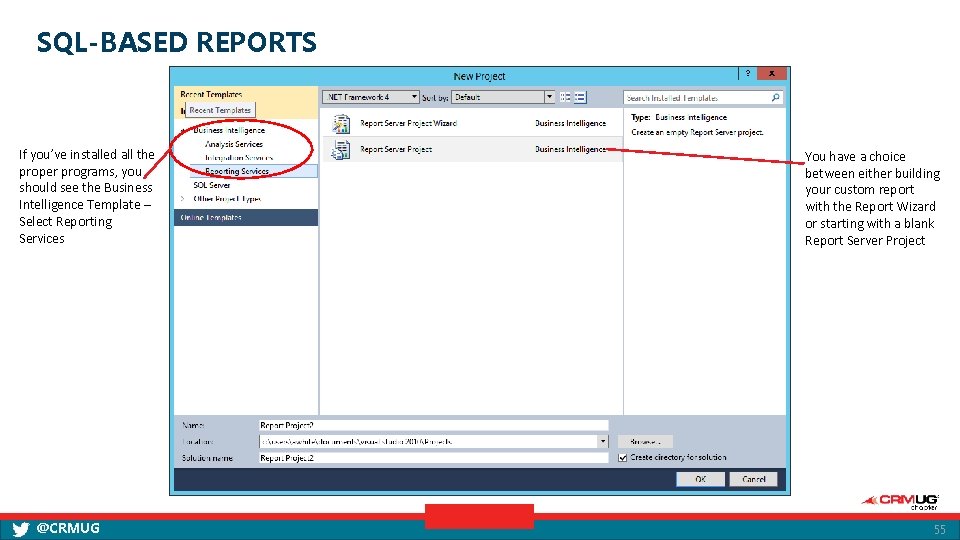
Task: Click the Report Server Project icon
Action: tap(341, 149)
